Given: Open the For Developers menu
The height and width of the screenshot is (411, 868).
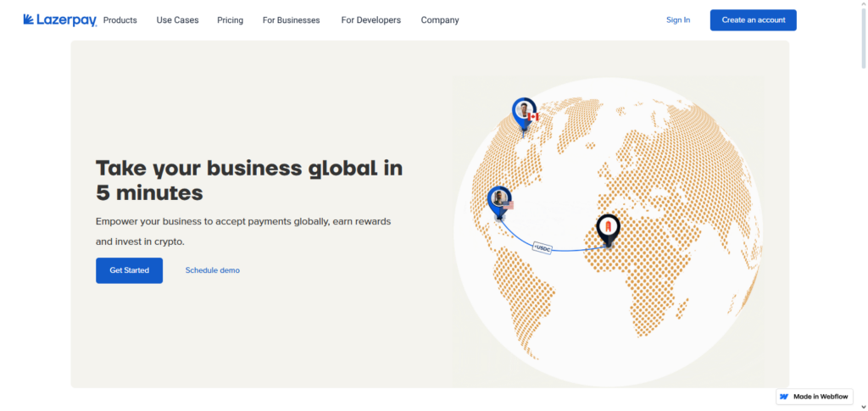Looking at the screenshot, I should (370, 20).
